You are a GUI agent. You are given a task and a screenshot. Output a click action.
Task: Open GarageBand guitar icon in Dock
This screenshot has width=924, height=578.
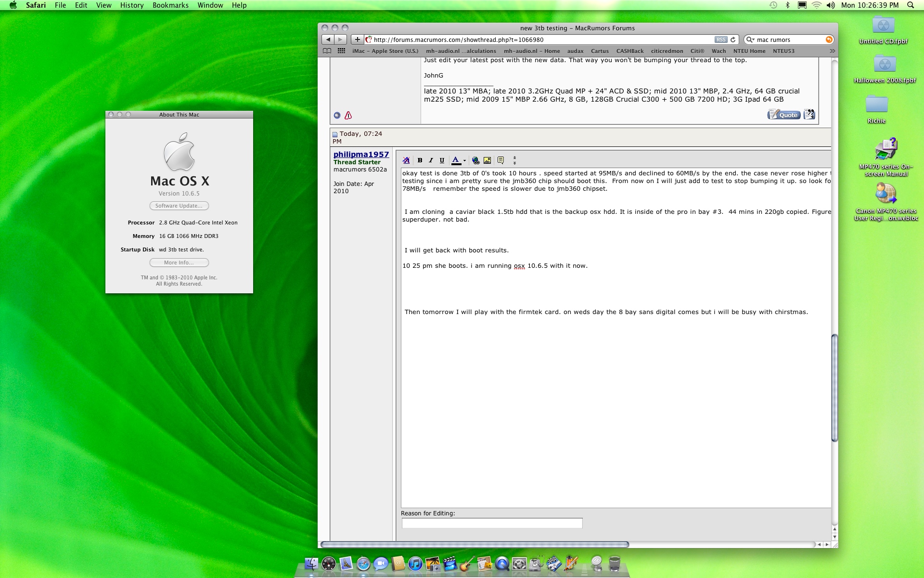click(467, 564)
